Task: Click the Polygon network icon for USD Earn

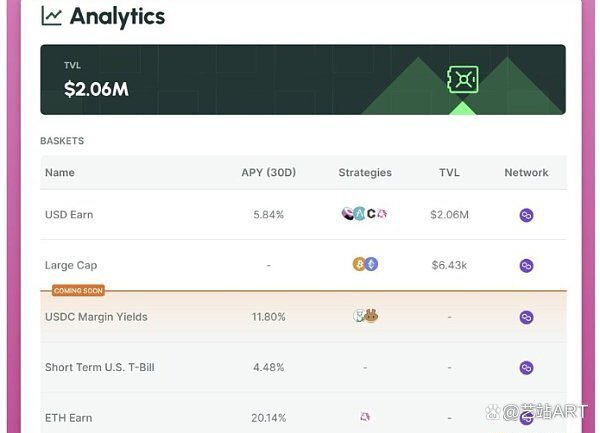Action: coord(527,215)
